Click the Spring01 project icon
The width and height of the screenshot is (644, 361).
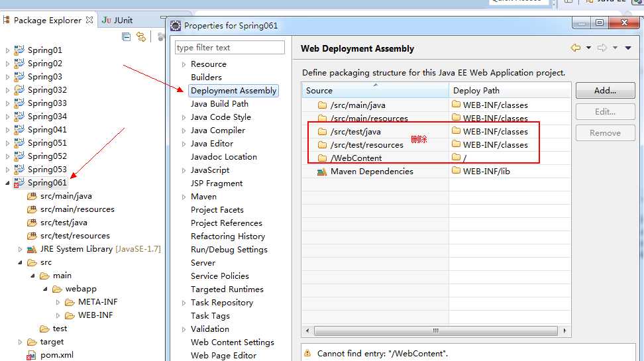[19, 50]
